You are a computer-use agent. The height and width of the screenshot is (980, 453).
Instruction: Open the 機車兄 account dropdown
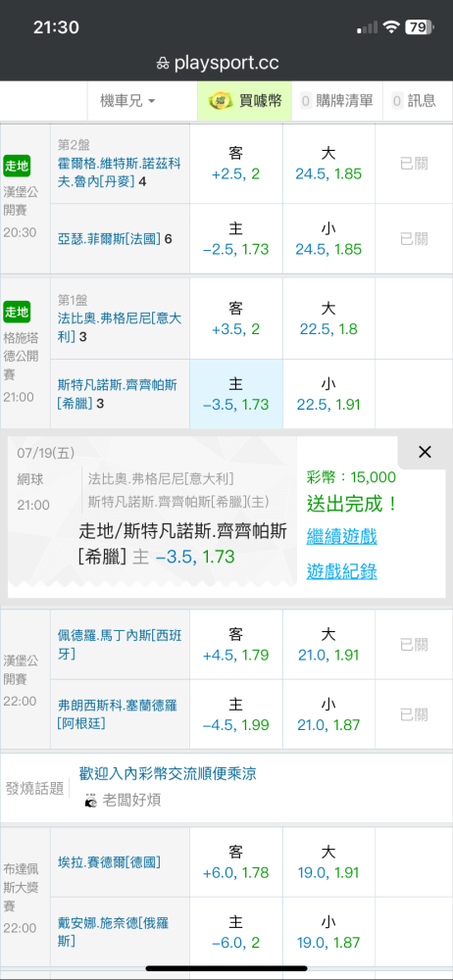(x=127, y=101)
